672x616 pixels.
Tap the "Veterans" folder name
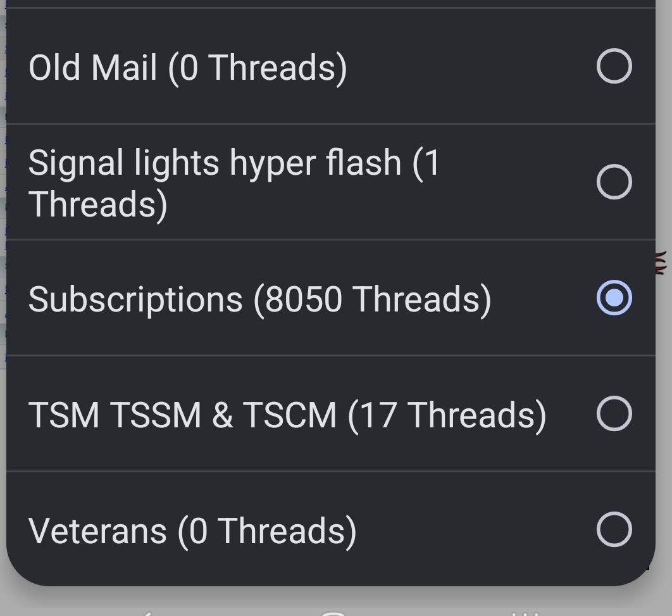click(97, 531)
